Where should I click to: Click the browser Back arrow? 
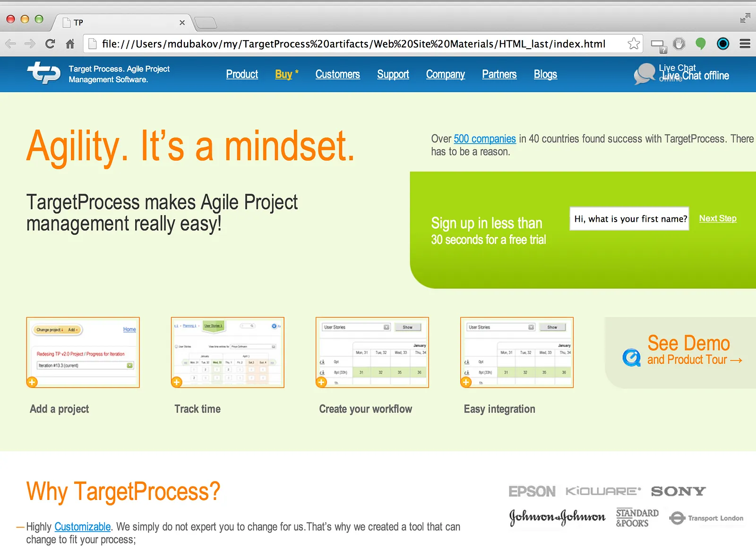[10, 44]
